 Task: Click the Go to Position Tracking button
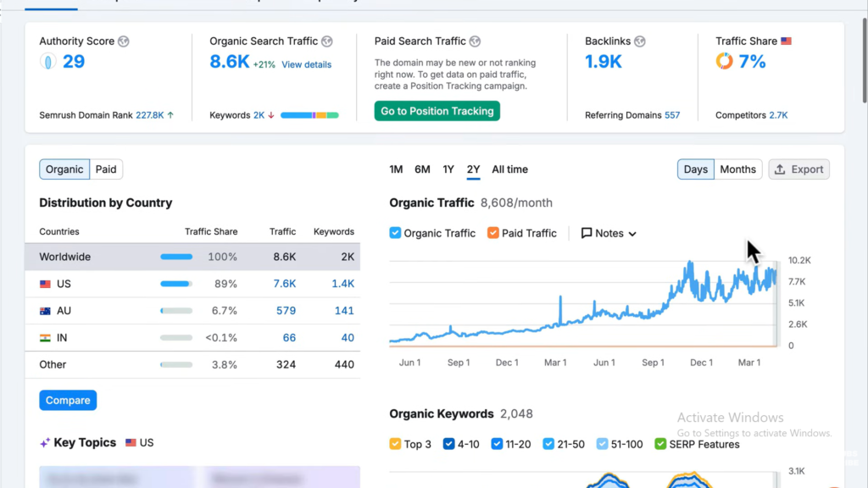coord(437,111)
